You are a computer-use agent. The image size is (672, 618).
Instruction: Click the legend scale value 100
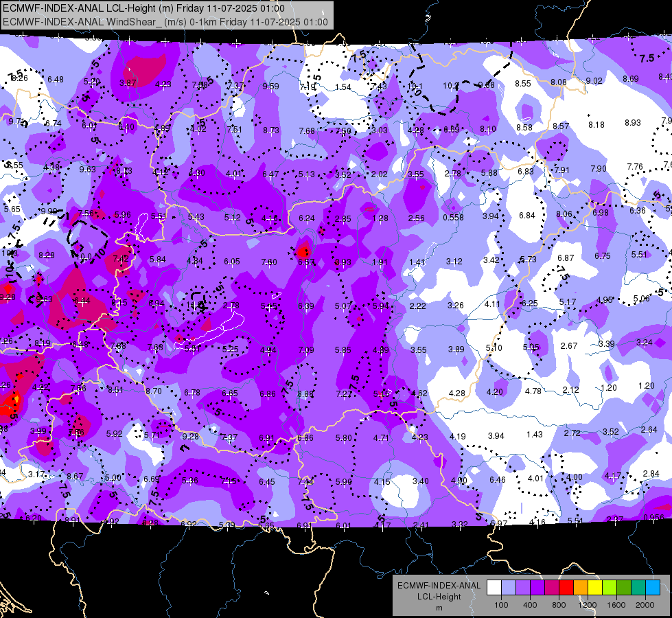[x=501, y=605]
